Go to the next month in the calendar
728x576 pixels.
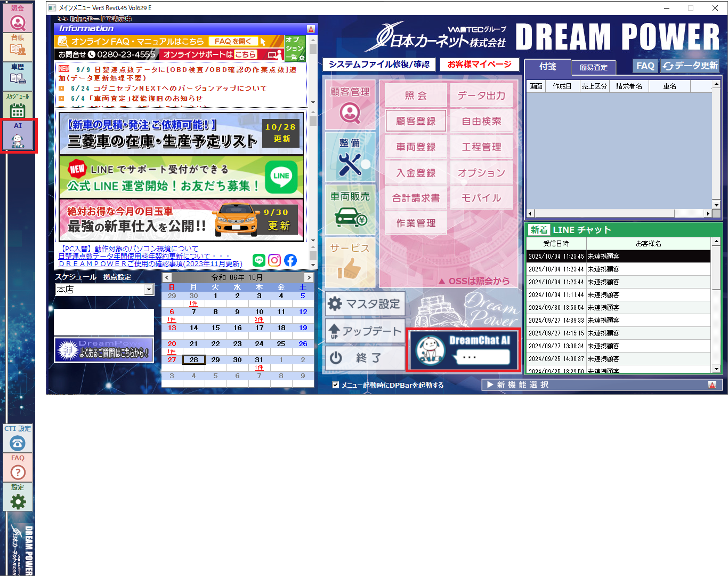(x=309, y=277)
